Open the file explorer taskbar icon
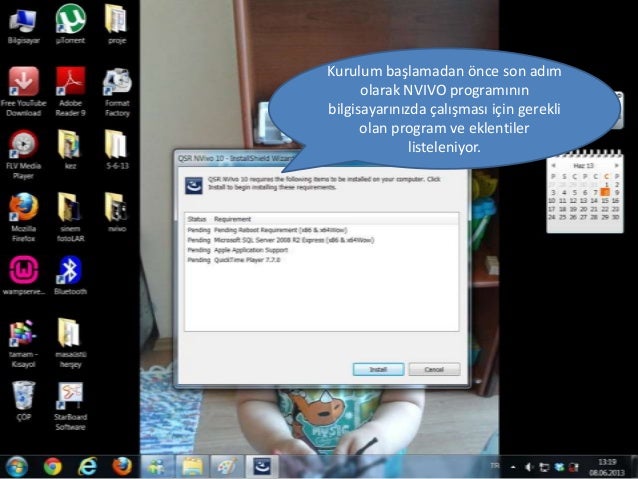Image resolution: width=638 pixels, height=479 pixels. tap(192, 466)
